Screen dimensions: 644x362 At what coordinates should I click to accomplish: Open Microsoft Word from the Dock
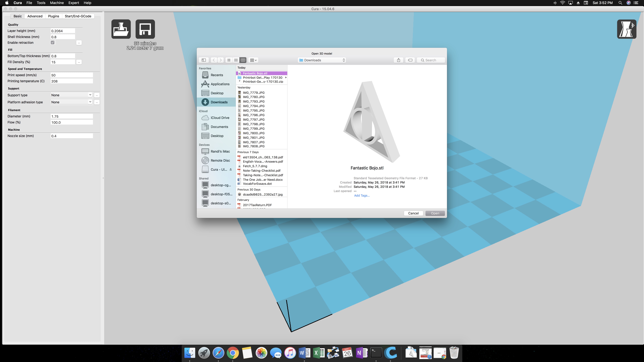(x=305, y=353)
